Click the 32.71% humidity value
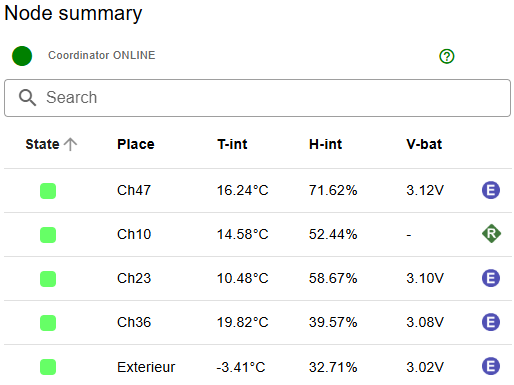514x385 pixels. pyautogui.click(x=333, y=367)
